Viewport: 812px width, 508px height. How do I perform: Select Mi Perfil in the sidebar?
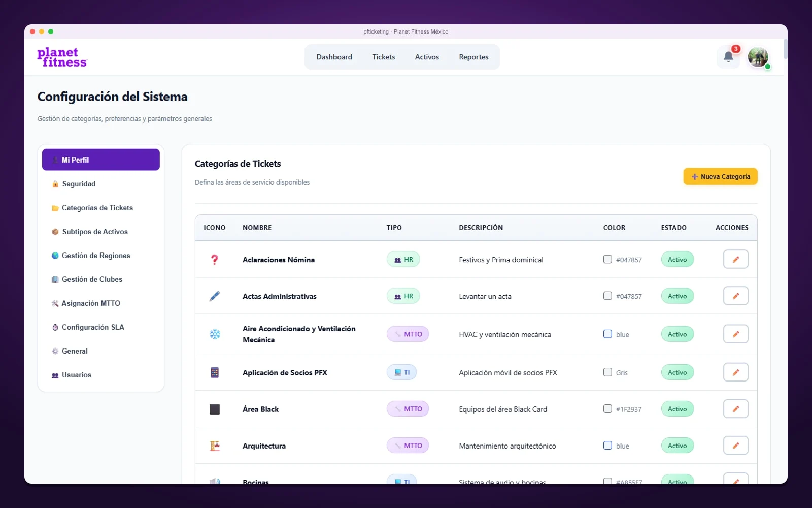click(x=101, y=160)
